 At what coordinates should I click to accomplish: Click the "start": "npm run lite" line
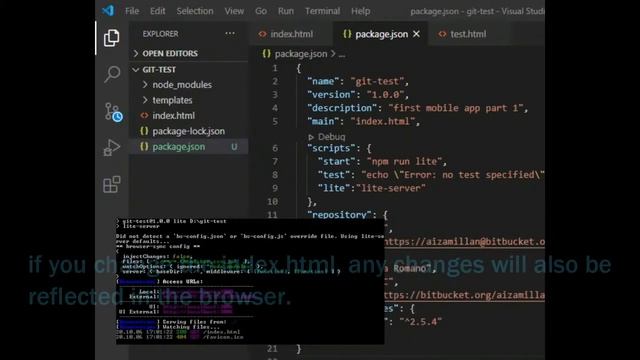click(382, 162)
